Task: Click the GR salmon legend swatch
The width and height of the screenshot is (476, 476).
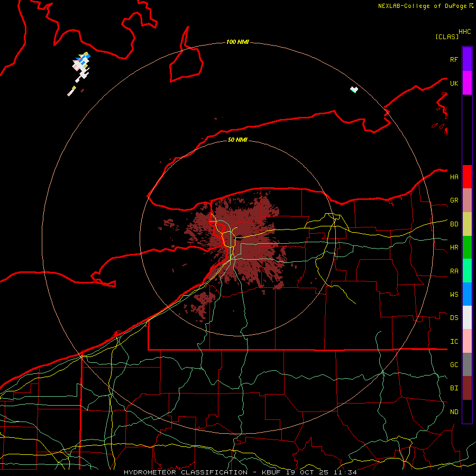Action: [467, 200]
